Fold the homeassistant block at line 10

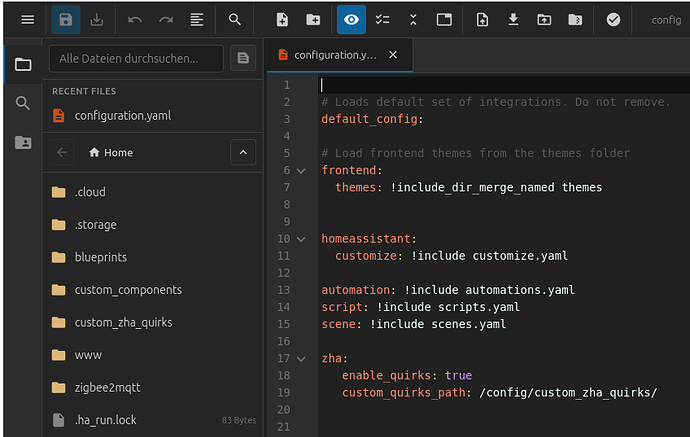point(301,239)
